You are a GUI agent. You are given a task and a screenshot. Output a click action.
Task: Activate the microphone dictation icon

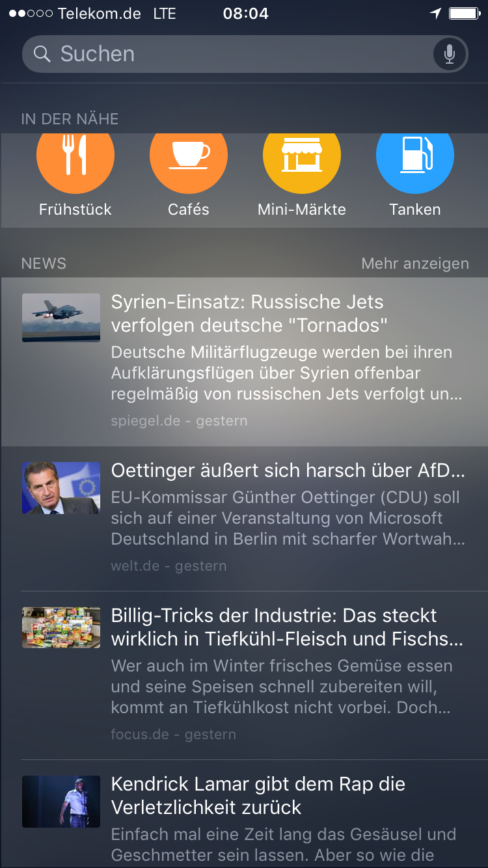click(450, 54)
